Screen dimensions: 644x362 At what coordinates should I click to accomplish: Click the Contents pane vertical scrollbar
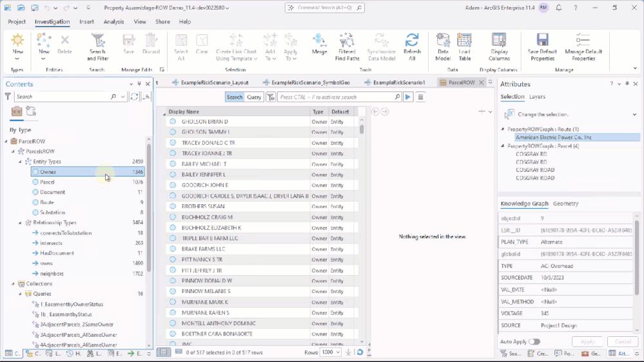click(149, 207)
